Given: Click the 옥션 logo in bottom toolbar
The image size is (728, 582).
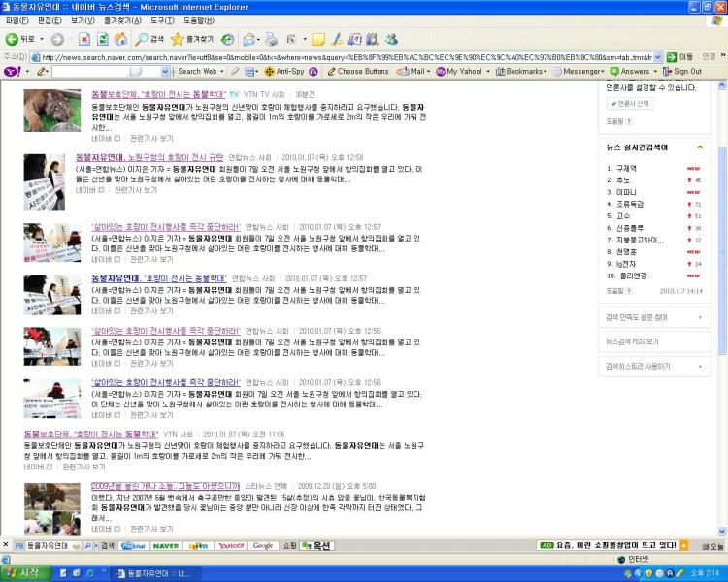Looking at the screenshot, I should [x=316, y=546].
